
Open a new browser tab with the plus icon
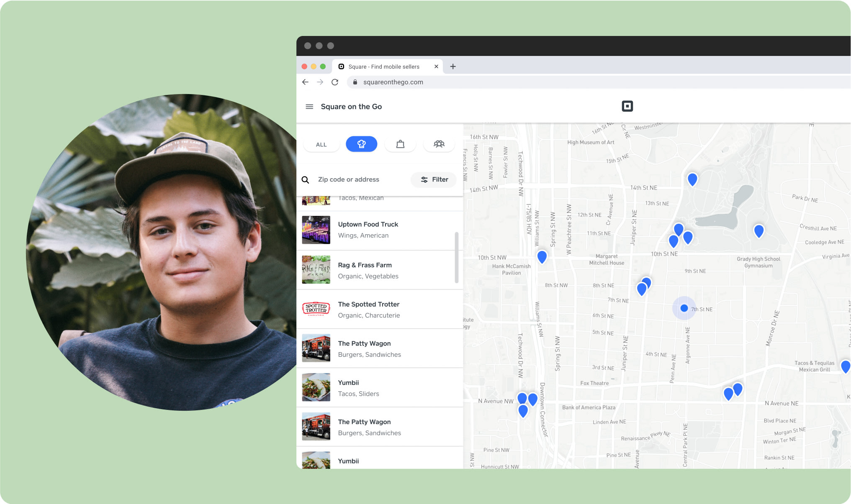(x=453, y=67)
